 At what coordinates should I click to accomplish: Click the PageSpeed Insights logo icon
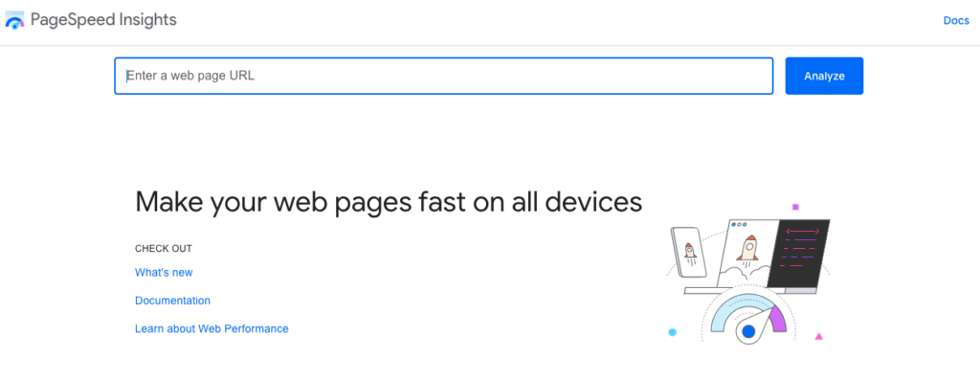[x=14, y=20]
